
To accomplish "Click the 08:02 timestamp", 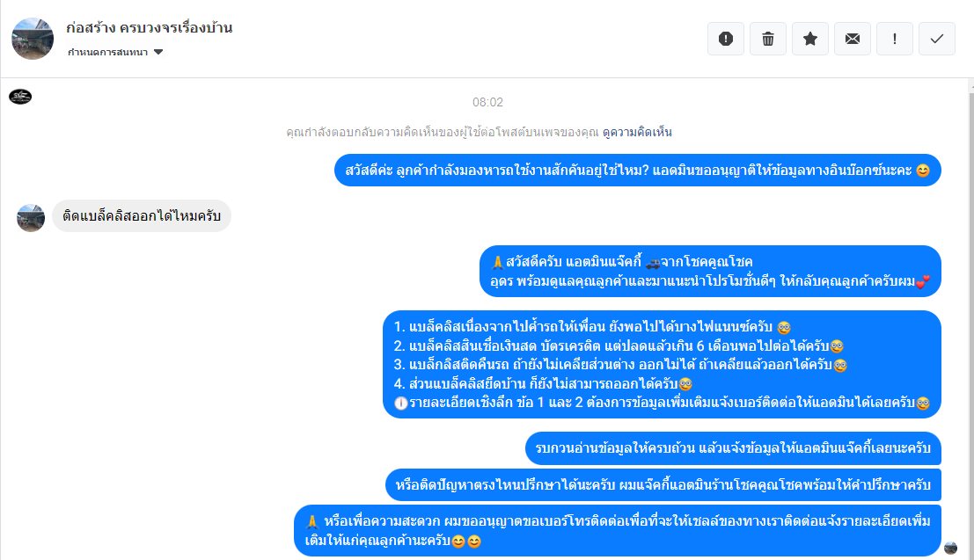I will coord(487,103).
